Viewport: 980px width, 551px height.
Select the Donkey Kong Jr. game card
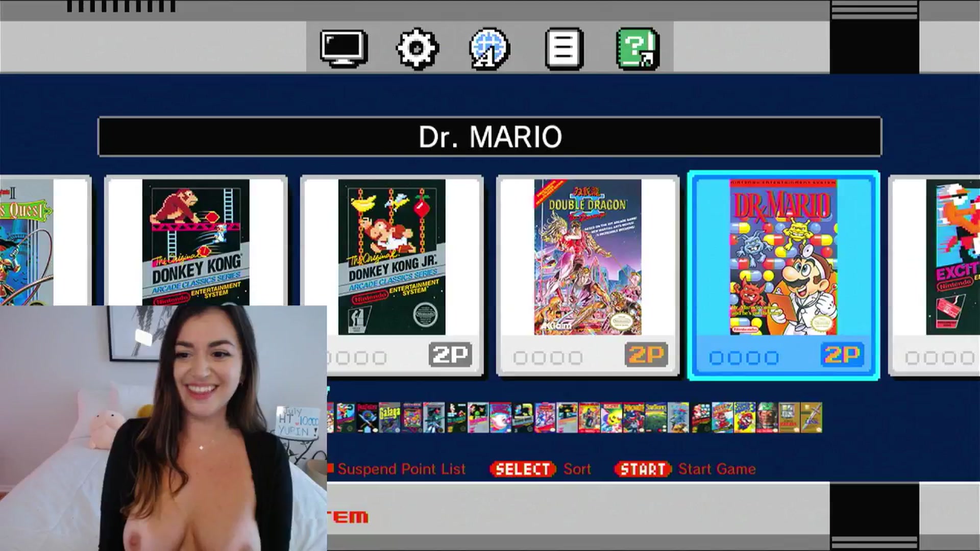click(391, 275)
